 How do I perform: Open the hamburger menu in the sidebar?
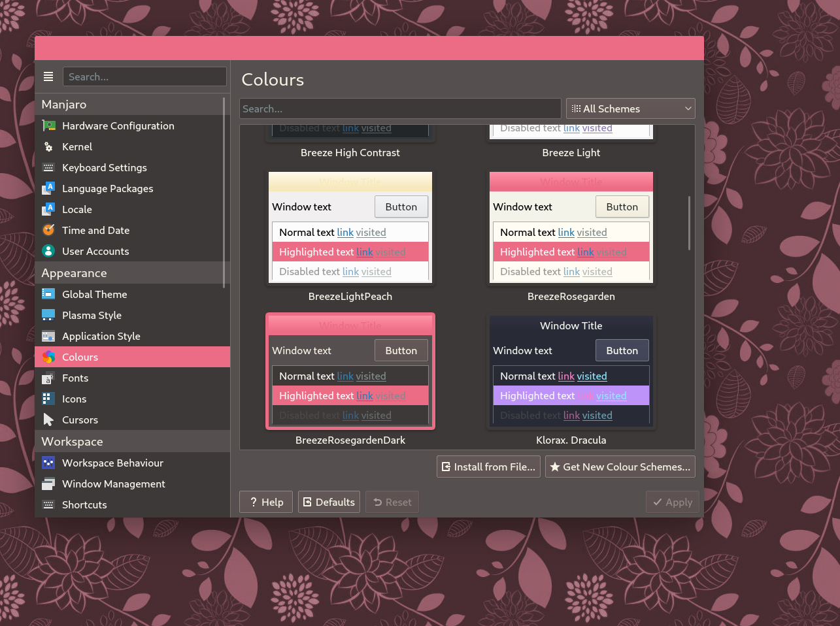pos(48,76)
